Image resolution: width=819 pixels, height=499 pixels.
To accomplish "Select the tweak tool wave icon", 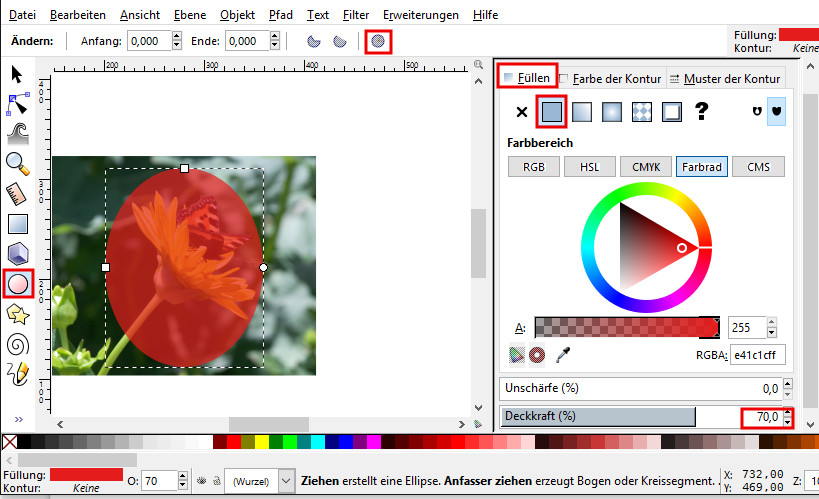I will click(18, 134).
